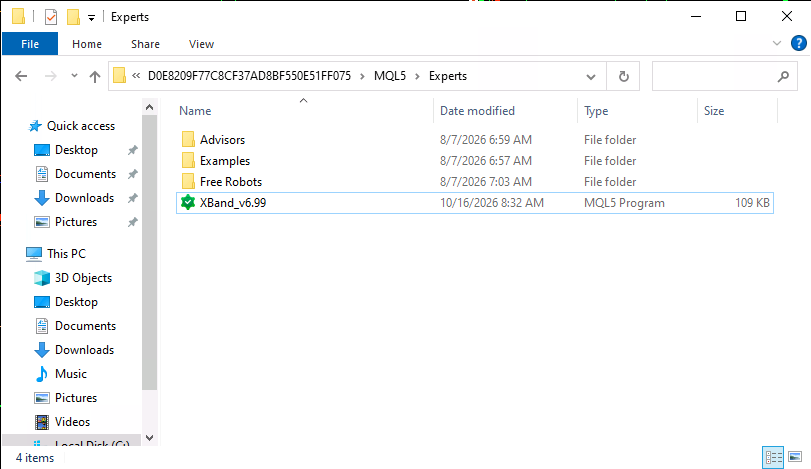811x469 pixels.
Task: Click the Quick access star icon
Action: click(x=35, y=126)
